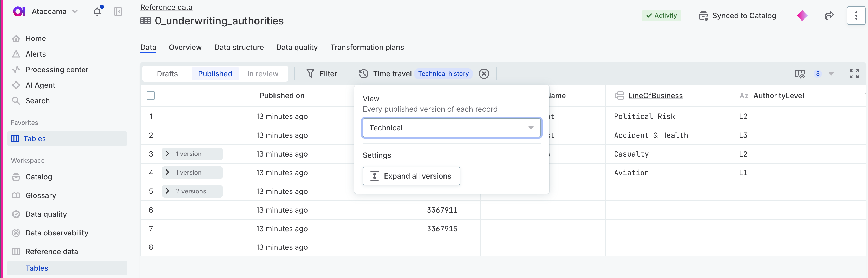Open the Technical view dropdown
868x278 pixels.
pyautogui.click(x=452, y=127)
